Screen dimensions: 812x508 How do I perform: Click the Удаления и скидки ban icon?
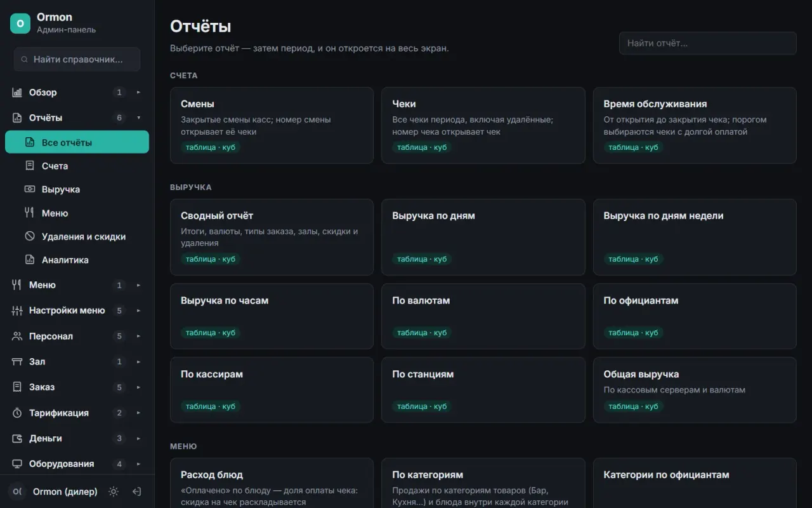tap(30, 236)
